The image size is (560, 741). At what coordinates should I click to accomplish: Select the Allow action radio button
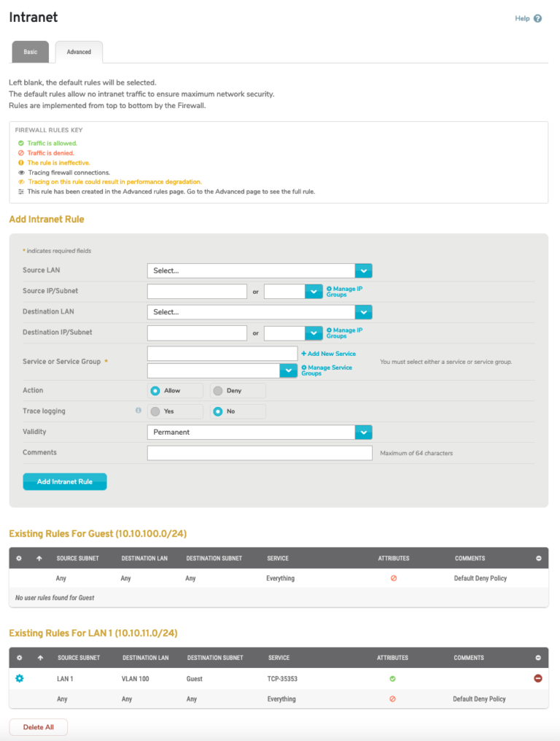pos(154,390)
